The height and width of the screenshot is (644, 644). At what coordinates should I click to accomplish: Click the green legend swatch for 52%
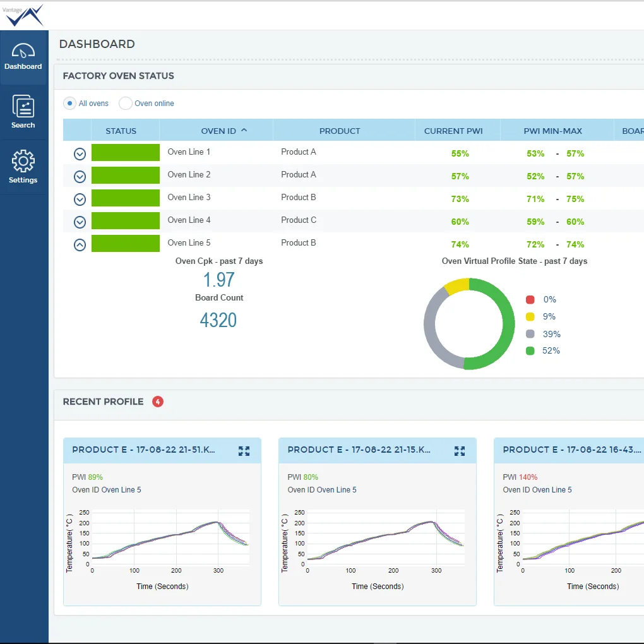(530, 351)
